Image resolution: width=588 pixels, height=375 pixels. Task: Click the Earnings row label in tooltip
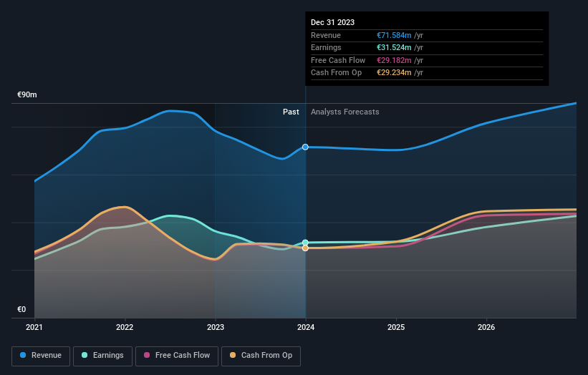pyautogui.click(x=327, y=47)
